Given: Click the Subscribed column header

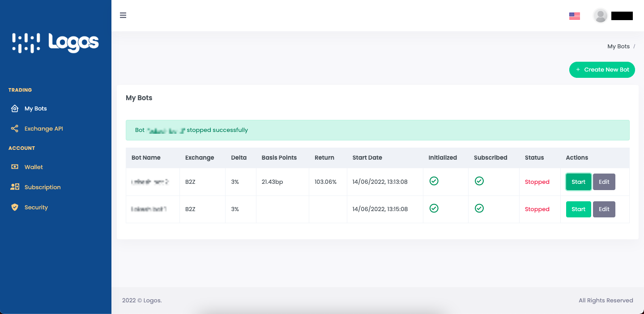Looking at the screenshot, I should point(490,157).
